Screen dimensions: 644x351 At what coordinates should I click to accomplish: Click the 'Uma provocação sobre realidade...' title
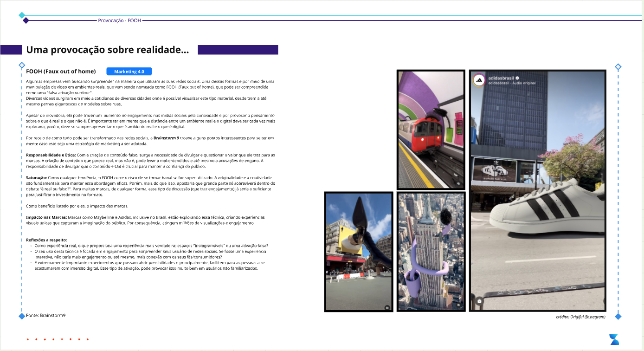pos(107,50)
